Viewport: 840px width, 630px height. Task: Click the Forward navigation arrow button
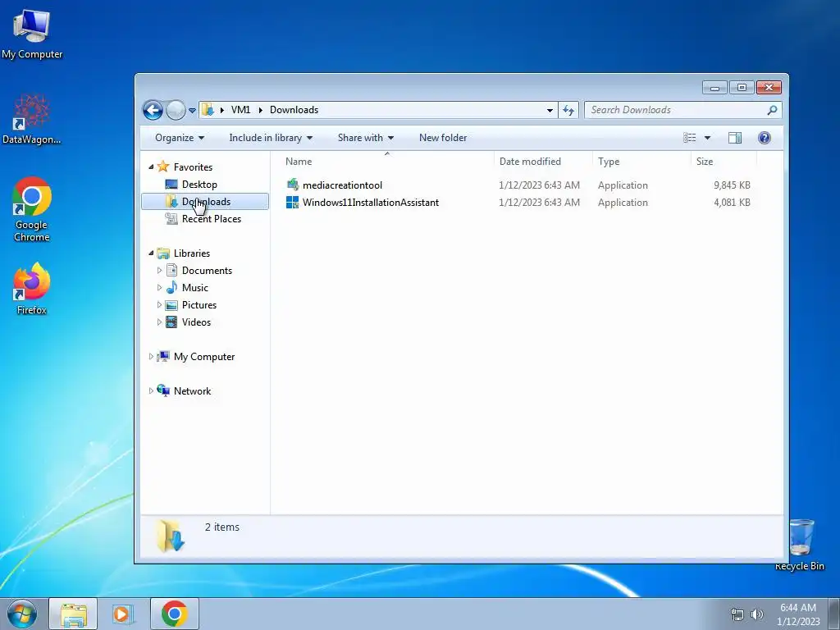click(176, 111)
